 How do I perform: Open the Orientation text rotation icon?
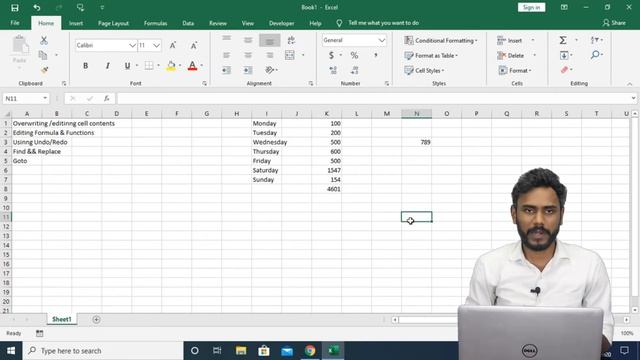[x=270, y=70]
